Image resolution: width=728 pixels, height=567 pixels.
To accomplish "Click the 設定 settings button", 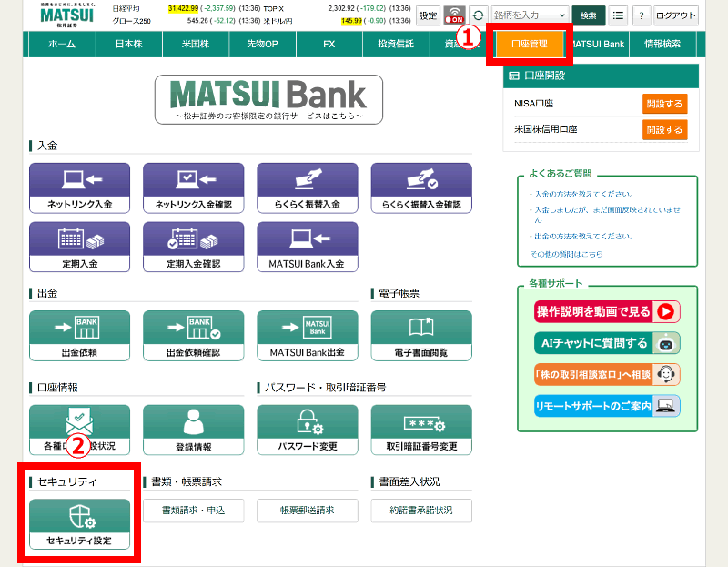I will pyautogui.click(x=428, y=15).
